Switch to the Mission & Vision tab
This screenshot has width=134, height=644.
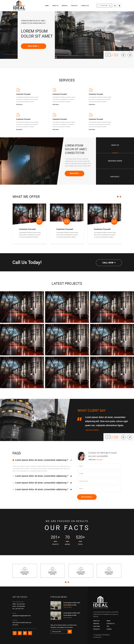[x=115, y=161]
